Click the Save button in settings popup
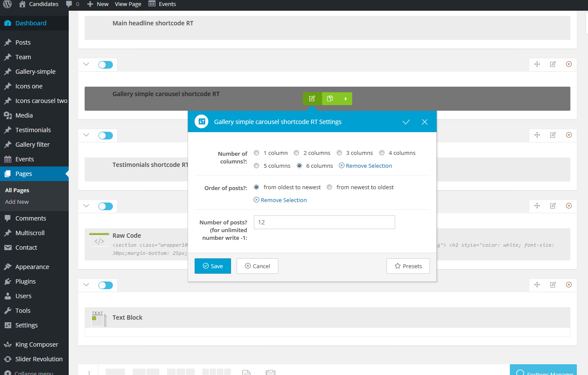 (213, 266)
